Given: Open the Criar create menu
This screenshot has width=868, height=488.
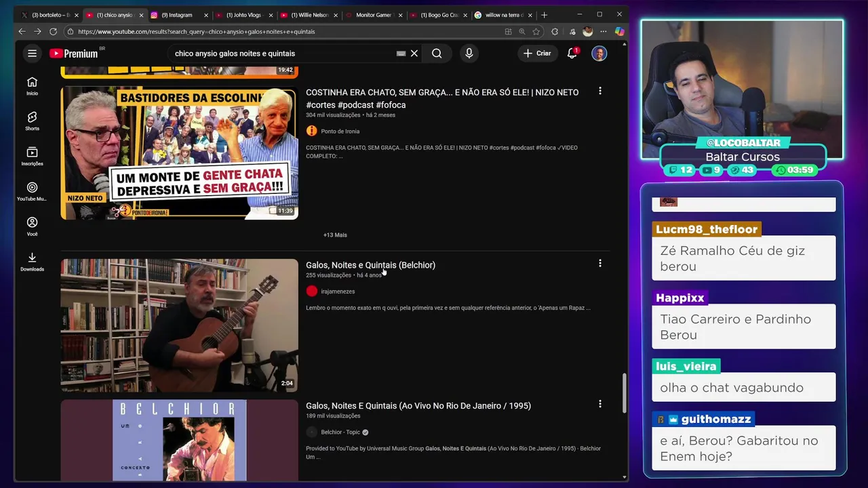Looking at the screenshot, I should 538,54.
